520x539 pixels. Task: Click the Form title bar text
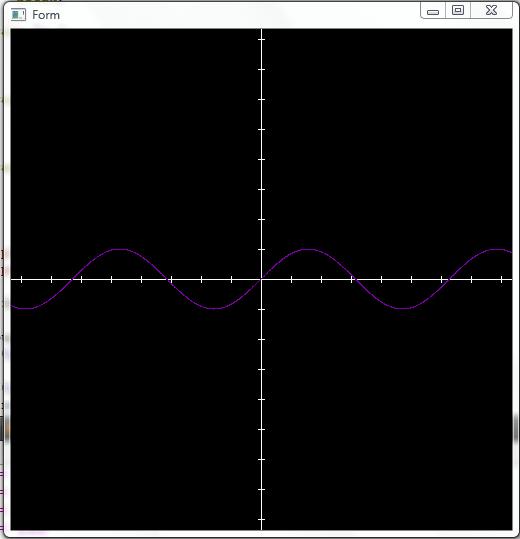46,15
